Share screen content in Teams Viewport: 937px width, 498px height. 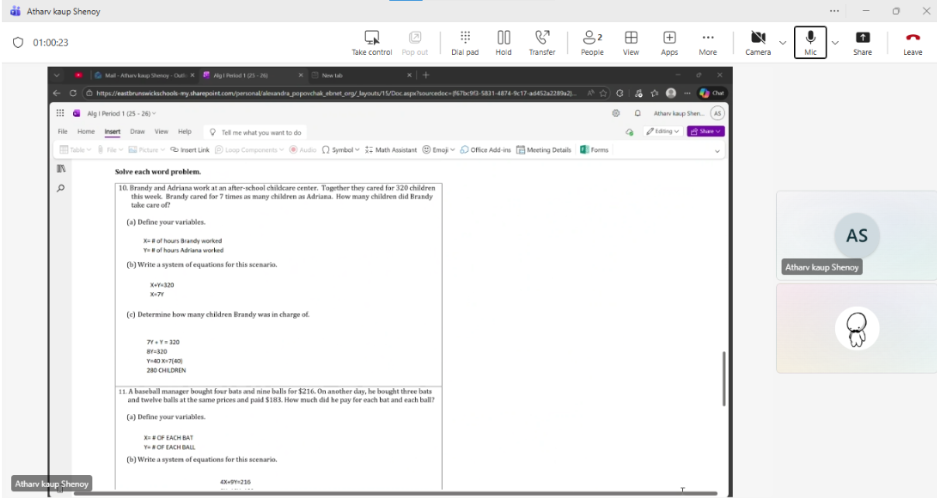(x=862, y=43)
